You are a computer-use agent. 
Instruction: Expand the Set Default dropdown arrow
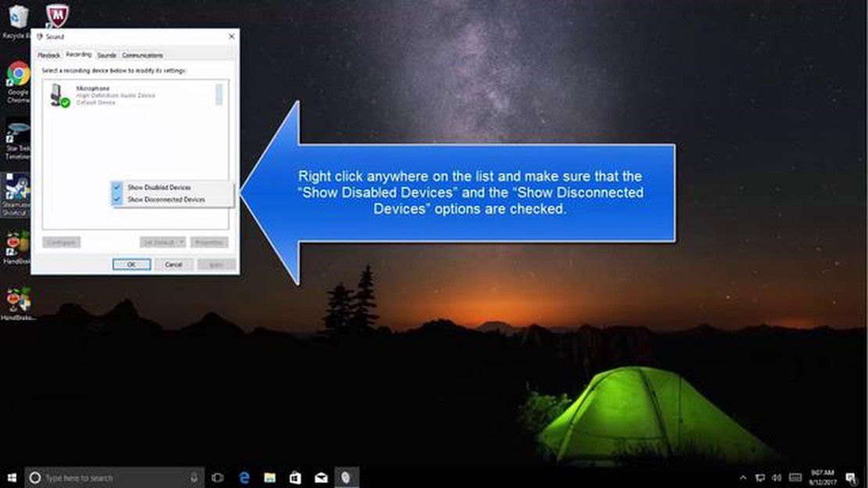(x=181, y=242)
